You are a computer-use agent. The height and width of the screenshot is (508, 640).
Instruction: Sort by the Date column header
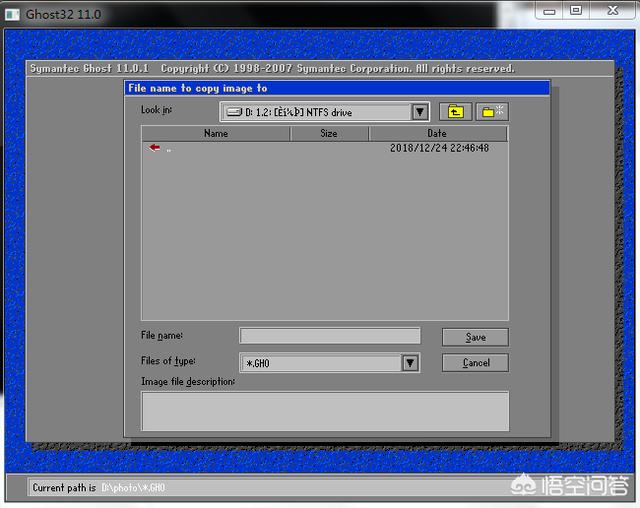point(438,133)
